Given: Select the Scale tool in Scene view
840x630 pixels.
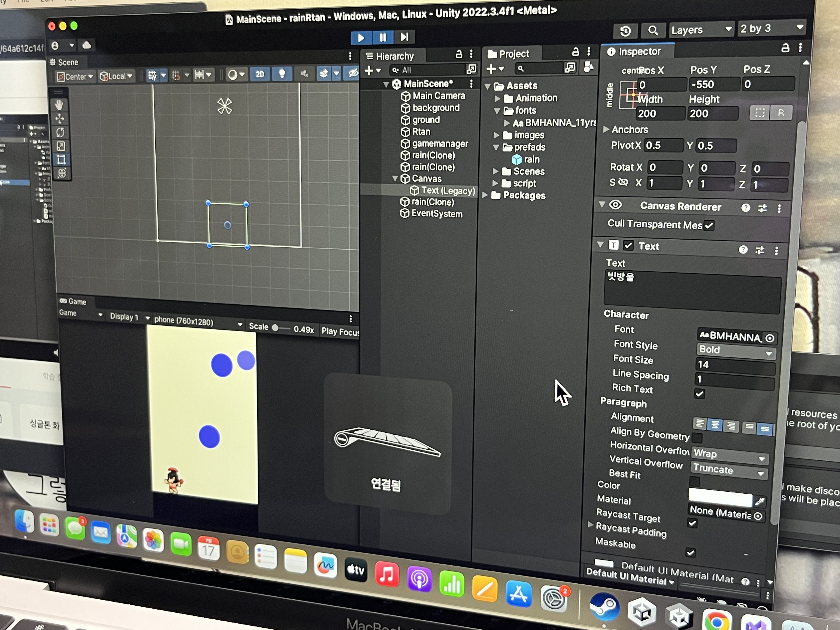Looking at the screenshot, I should click(x=61, y=146).
